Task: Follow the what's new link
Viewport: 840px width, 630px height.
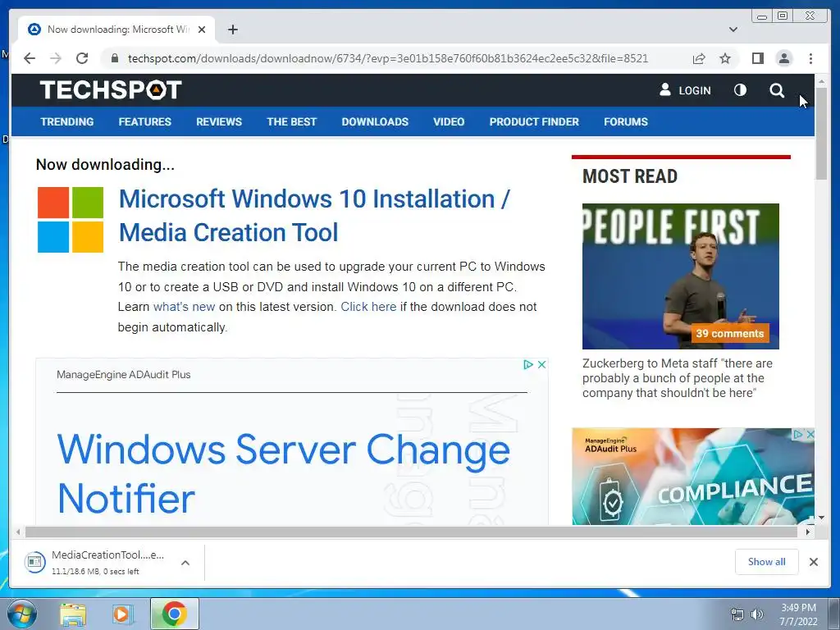Action: tap(184, 307)
